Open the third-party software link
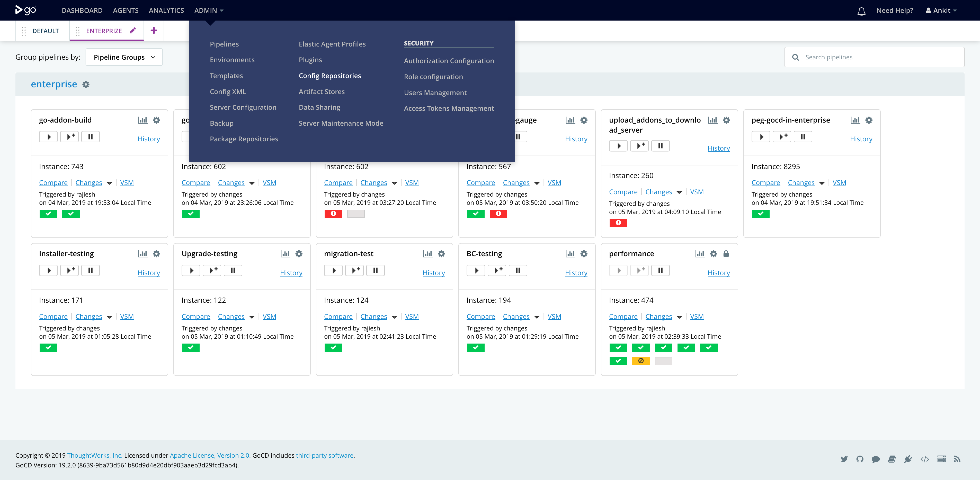This screenshot has height=480, width=980. coord(325,455)
